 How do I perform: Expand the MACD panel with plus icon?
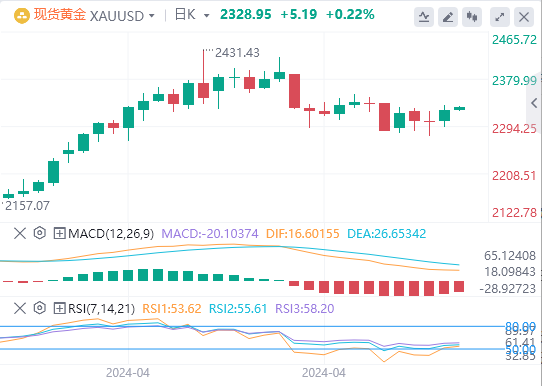click(59, 234)
